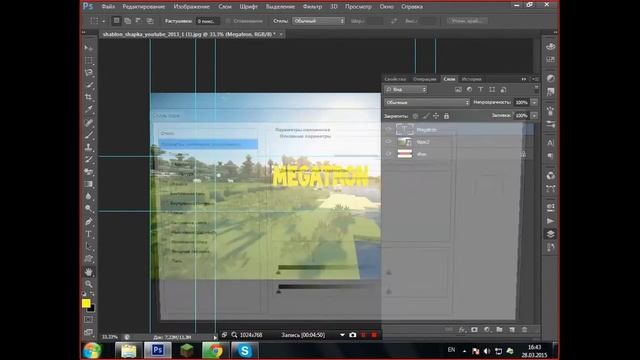Screen dimensions: 640x360
Task: Toggle layer filtering switch in Layers panel
Action: (x=536, y=89)
